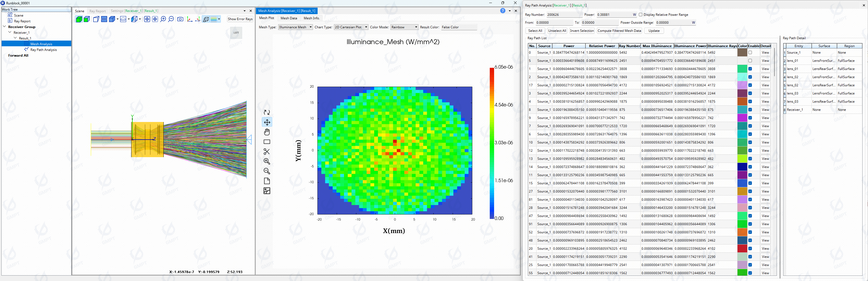Collapse the Receiver Group tree node
Screen dimensions: 868x281
(x=4, y=26)
